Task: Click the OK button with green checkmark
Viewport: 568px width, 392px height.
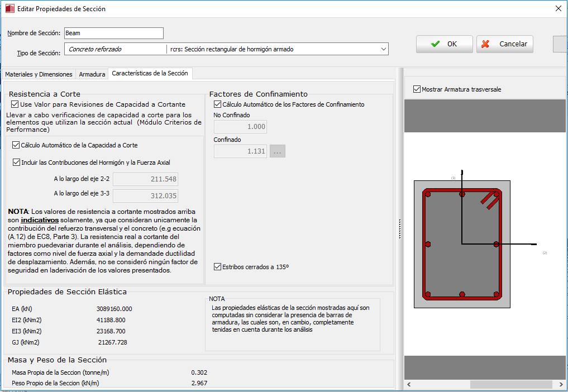Action: 444,44
